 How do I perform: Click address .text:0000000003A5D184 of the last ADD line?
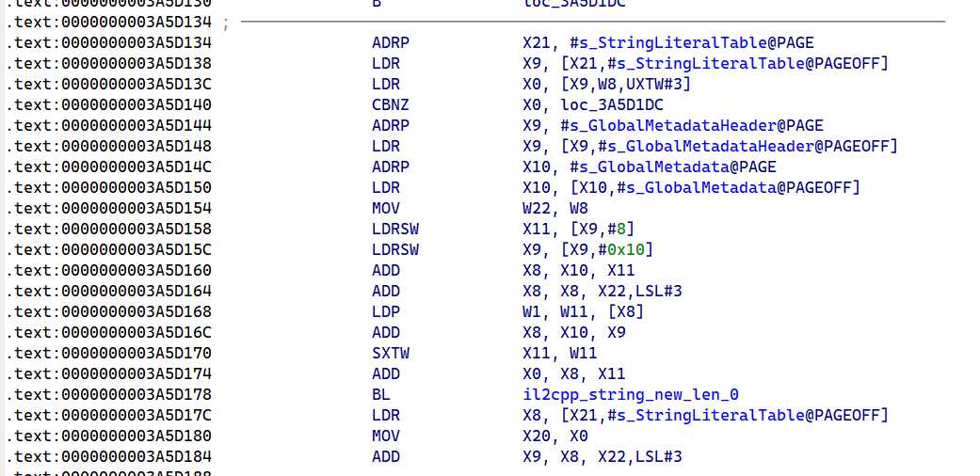coord(108,457)
